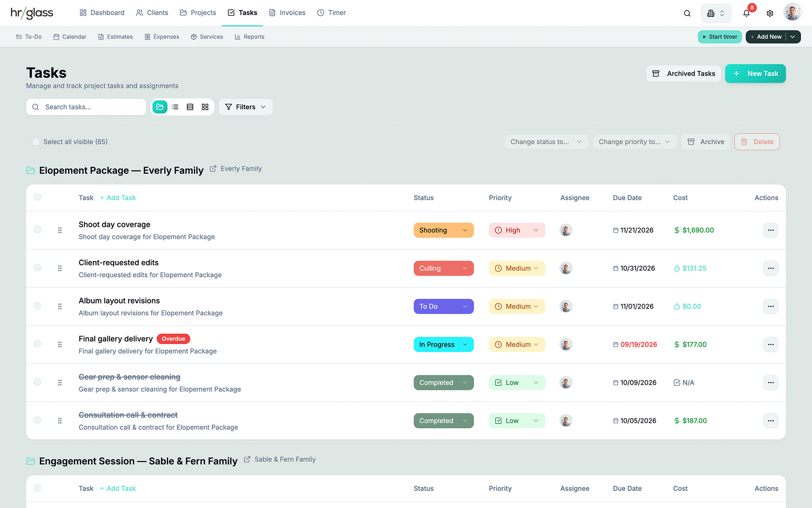Open the Calendar sub-tab
Screen dimensions: 812x508
tap(70, 37)
